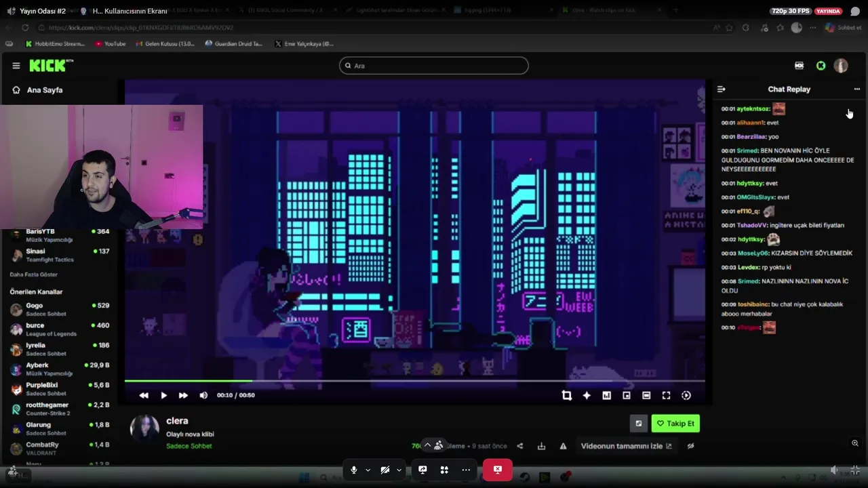The height and width of the screenshot is (488, 868).
Task: Open HobbitEmo Stream bookmark
Action: click(x=55, y=44)
